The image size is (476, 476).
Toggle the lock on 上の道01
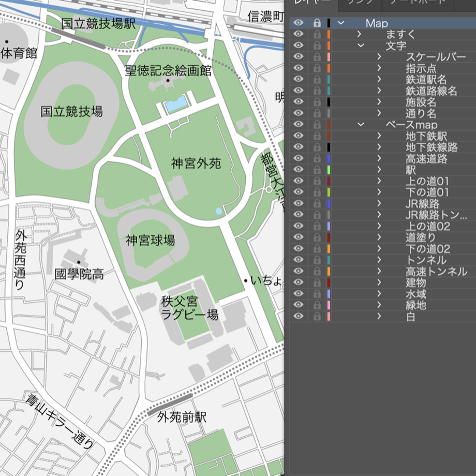tap(317, 181)
